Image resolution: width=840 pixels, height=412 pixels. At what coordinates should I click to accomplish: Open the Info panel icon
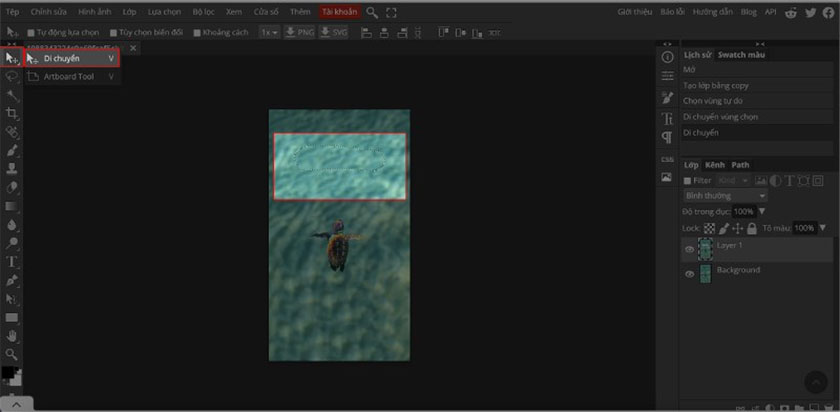click(667, 57)
